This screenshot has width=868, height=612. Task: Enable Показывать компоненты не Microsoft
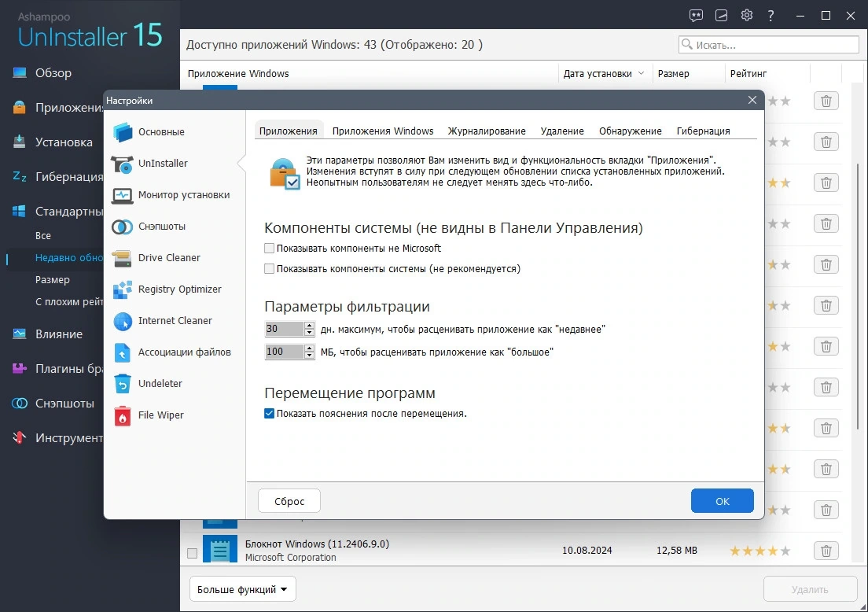tap(270, 248)
